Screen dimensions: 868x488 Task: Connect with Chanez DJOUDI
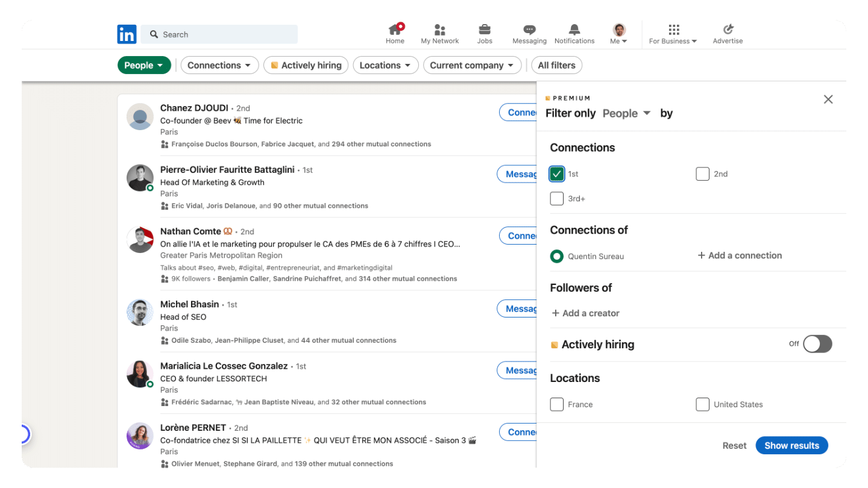coord(518,112)
